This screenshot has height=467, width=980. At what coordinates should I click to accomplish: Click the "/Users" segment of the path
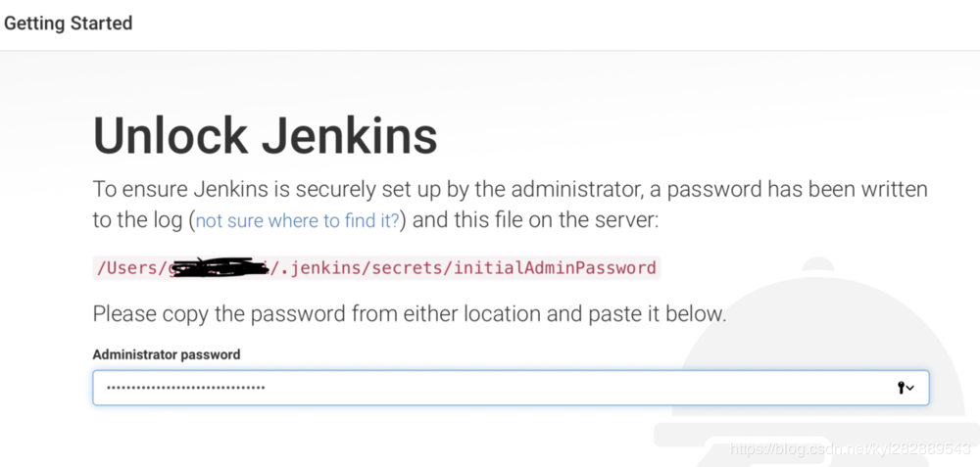[x=127, y=268]
